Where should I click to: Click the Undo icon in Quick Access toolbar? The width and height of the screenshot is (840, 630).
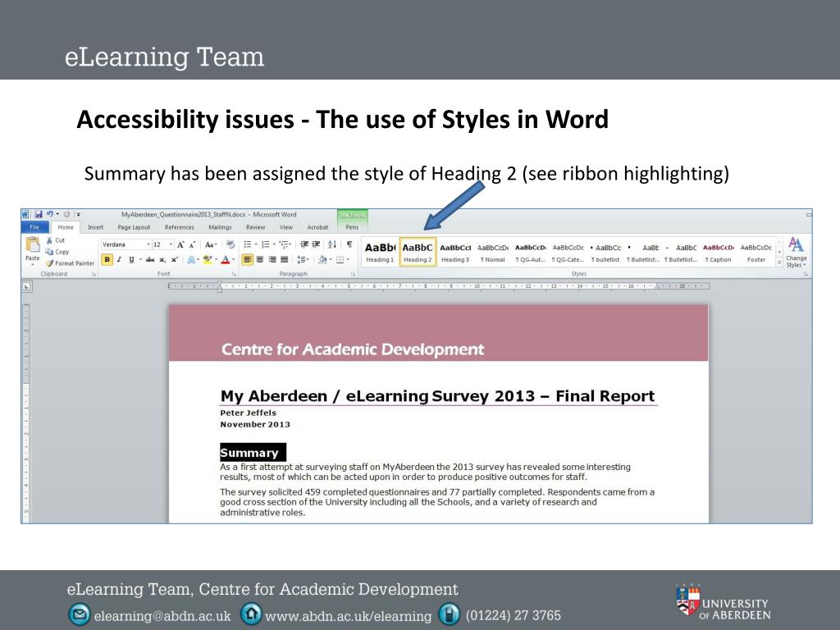point(49,214)
